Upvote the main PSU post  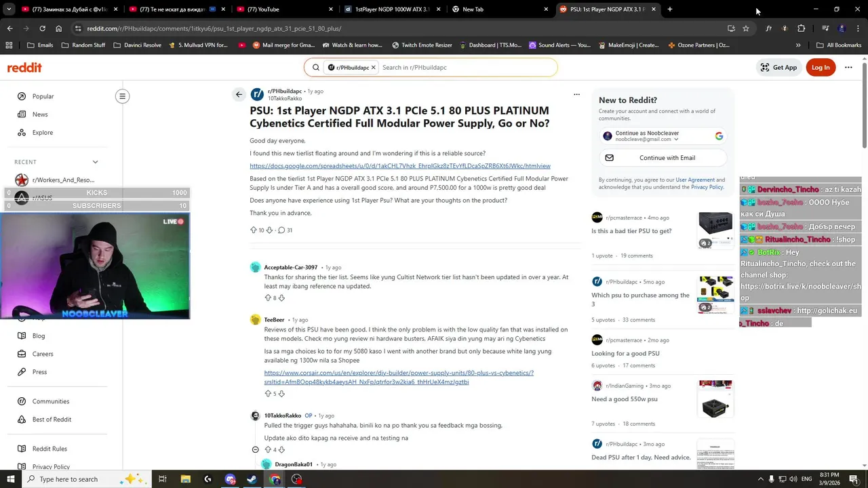tap(254, 230)
